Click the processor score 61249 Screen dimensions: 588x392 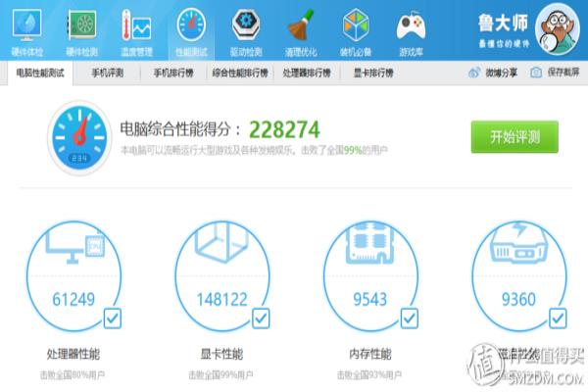click(73, 299)
